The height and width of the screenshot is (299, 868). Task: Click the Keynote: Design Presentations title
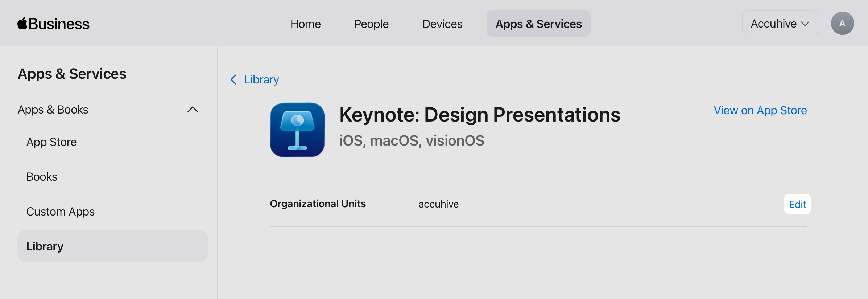(x=480, y=115)
